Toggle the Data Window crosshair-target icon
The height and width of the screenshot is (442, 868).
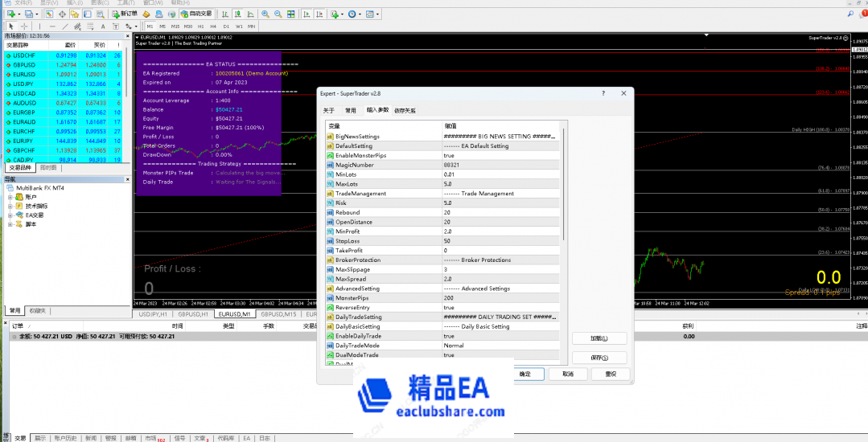click(62, 14)
